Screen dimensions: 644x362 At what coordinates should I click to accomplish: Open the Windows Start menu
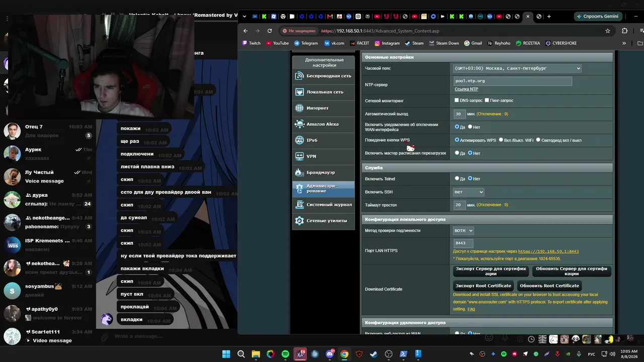[226, 354]
